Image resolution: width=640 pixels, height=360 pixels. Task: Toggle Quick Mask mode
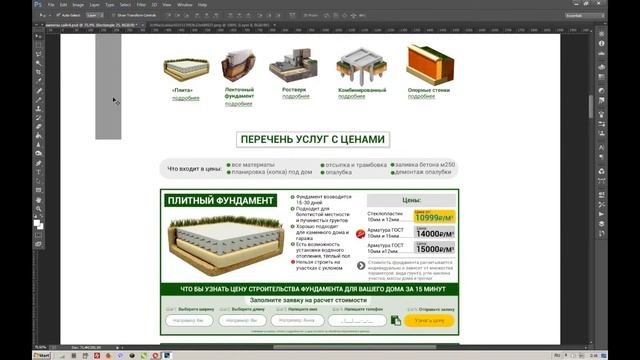[38, 235]
